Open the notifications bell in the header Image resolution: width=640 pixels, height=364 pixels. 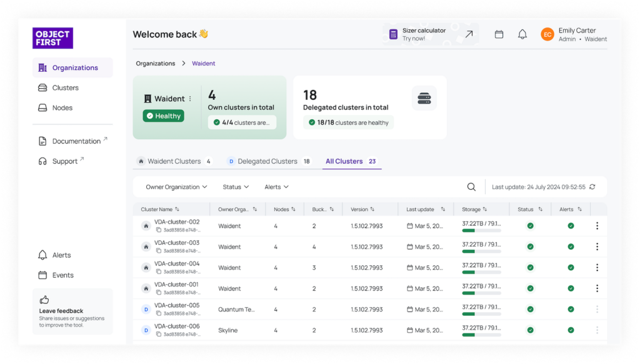point(522,34)
